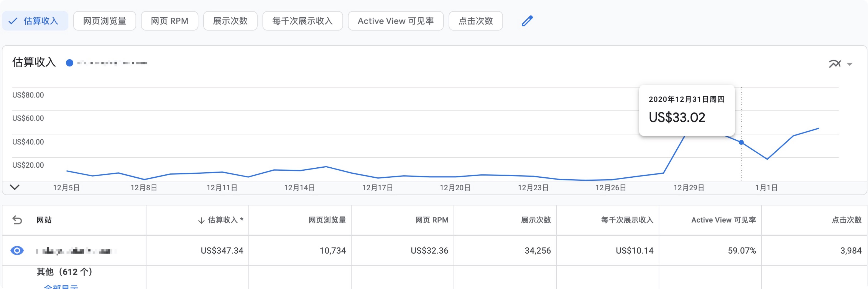868x289 pixels.
Task: Click the 网站 column header
Action: (44, 220)
